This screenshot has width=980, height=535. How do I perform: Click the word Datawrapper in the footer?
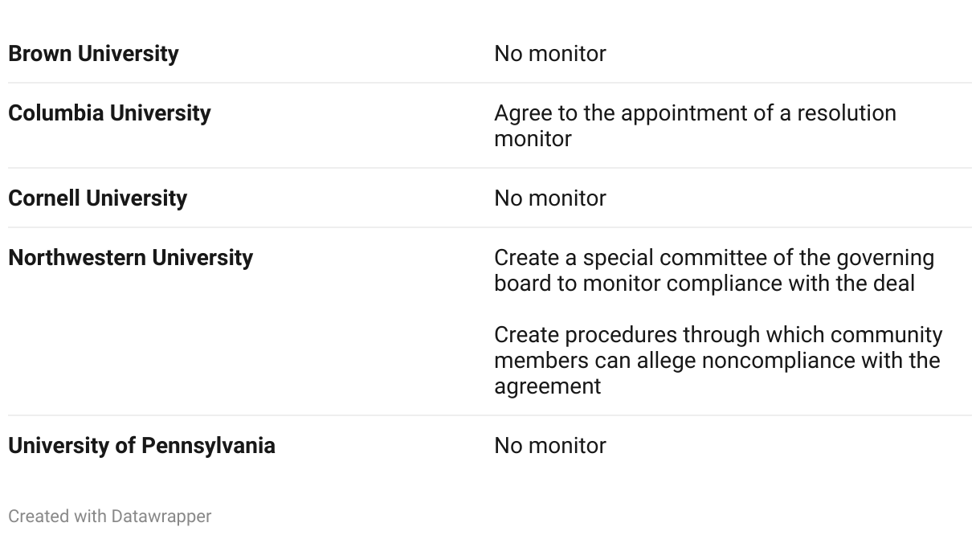(x=161, y=516)
